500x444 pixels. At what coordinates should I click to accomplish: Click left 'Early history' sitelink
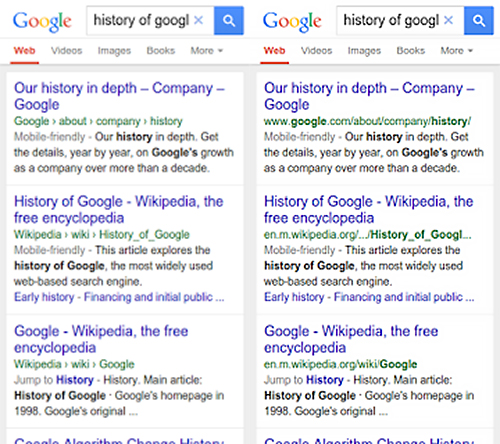click(44, 297)
